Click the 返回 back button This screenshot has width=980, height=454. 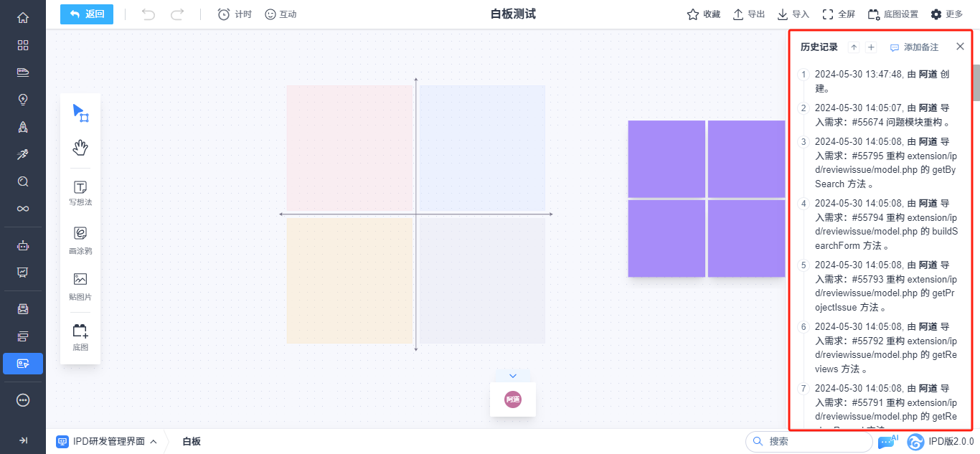pos(87,14)
